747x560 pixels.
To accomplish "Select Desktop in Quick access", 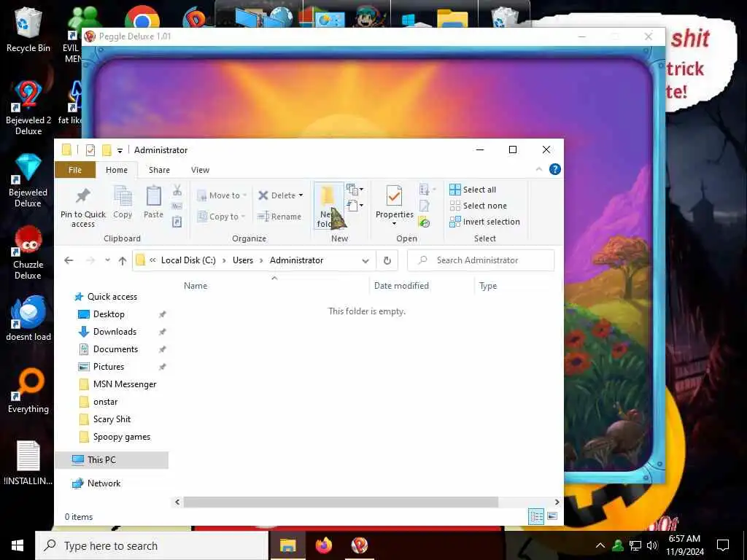I will [109, 314].
